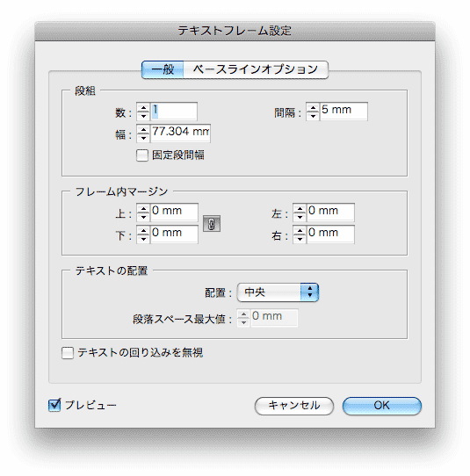Enable the 固定段間幅 checkbox
The width and height of the screenshot is (470, 476).
(142, 155)
